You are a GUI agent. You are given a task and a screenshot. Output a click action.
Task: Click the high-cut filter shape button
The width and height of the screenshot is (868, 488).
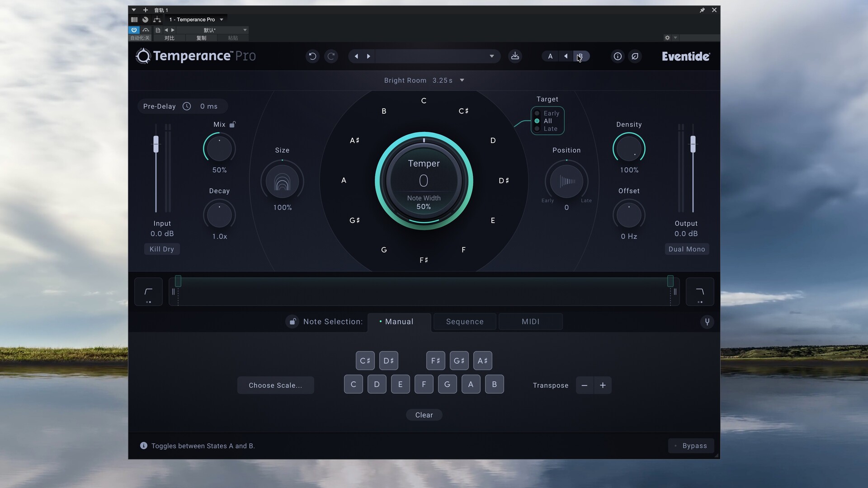700,292
